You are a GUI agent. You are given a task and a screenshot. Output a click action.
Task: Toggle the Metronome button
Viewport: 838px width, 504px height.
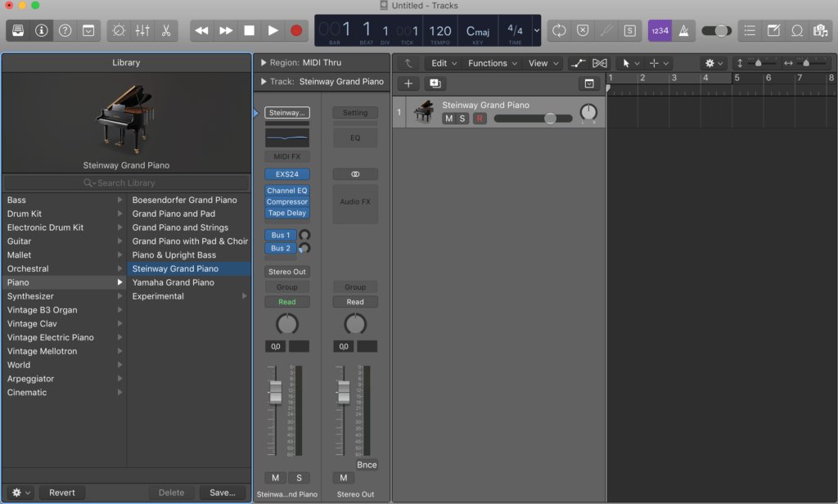pyautogui.click(x=683, y=30)
